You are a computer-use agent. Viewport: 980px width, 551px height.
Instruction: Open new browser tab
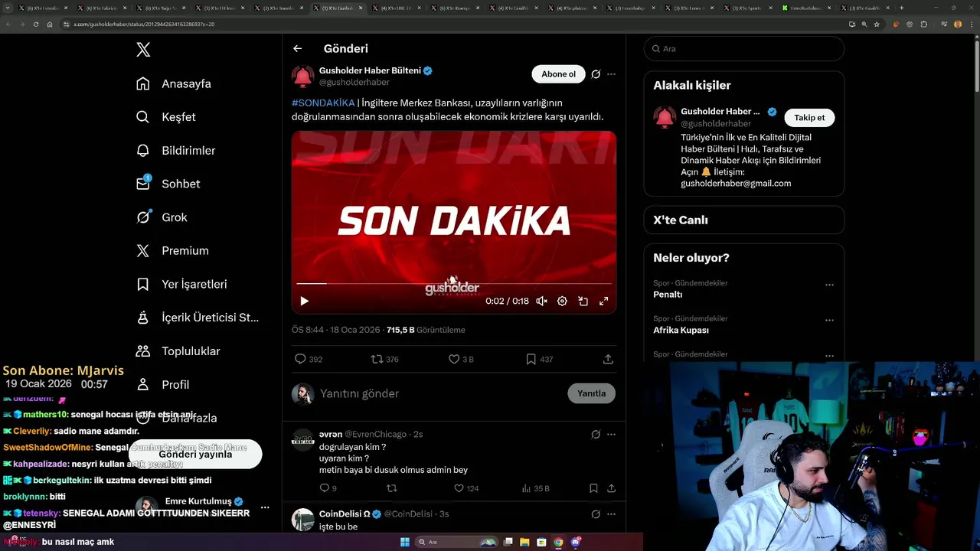click(x=901, y=8)
